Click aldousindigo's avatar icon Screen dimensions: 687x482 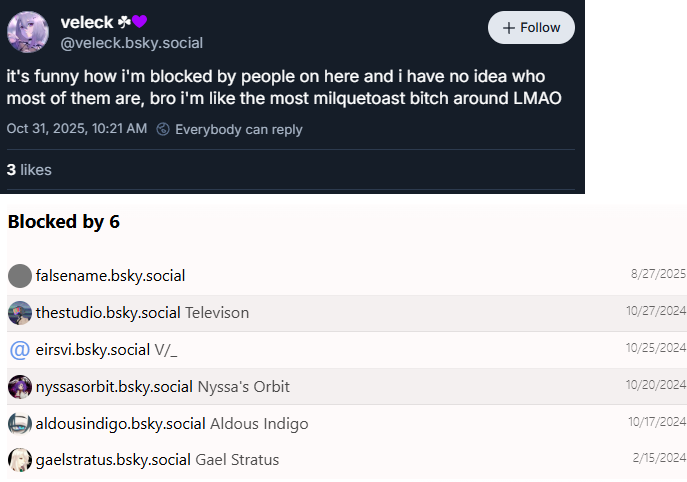pyautogui.click(x=19, y=424)
